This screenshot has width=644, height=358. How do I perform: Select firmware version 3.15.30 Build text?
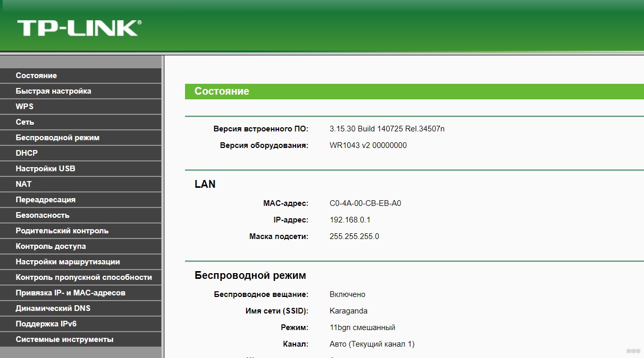[x=387, y=129]
